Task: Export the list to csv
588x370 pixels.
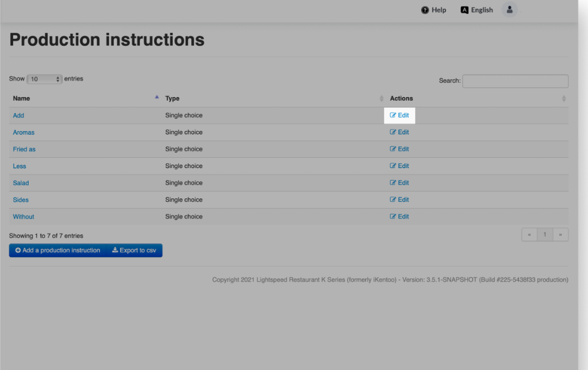Action: tap(134, 250)
